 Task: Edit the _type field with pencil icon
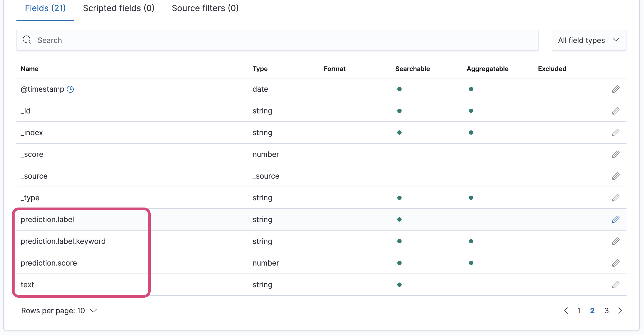(616, 198)
